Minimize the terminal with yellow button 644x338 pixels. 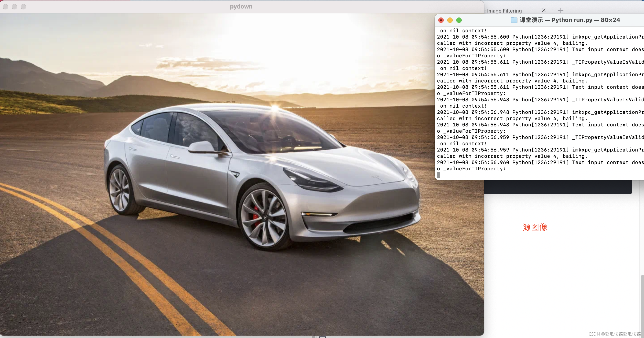tap(450, 20)
